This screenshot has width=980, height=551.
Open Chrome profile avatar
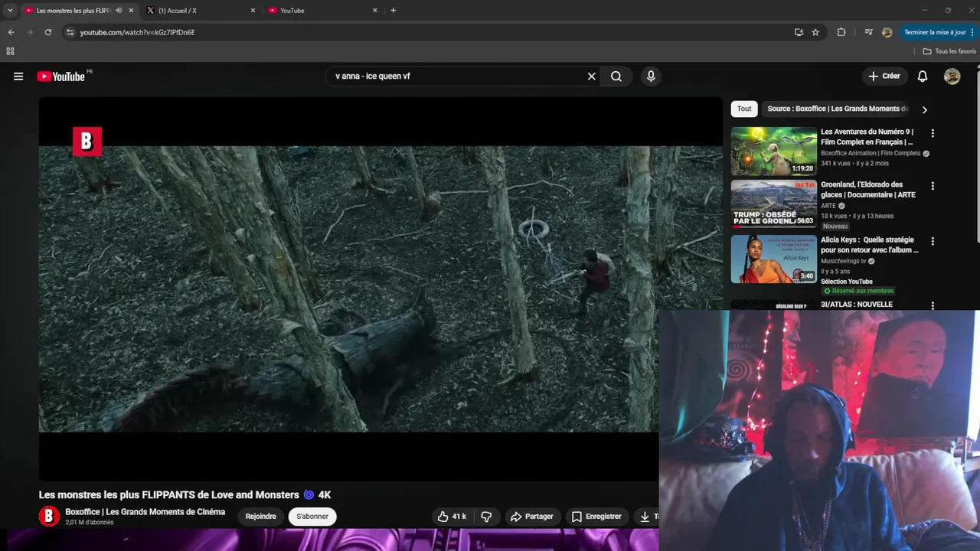[x=887, y=32]
